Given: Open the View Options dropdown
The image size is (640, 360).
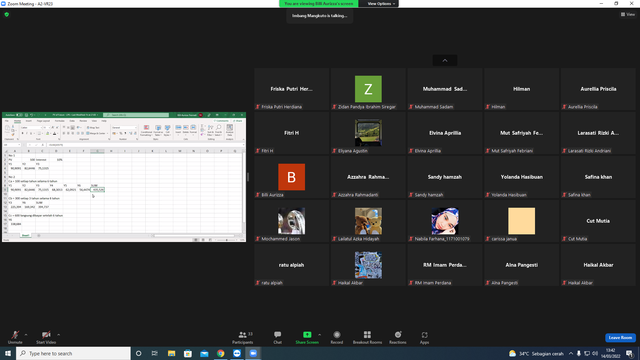Looking at the screenshot, I should 381,4.
